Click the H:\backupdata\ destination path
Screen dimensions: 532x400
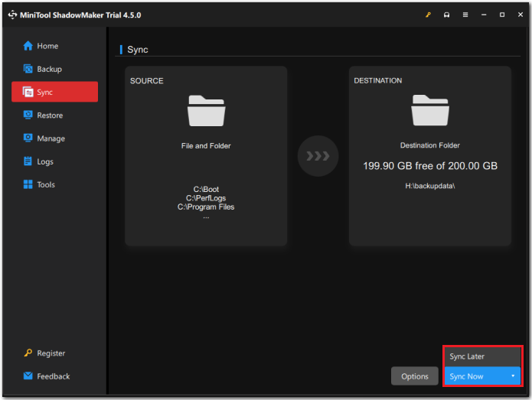[x=430, y=186]
